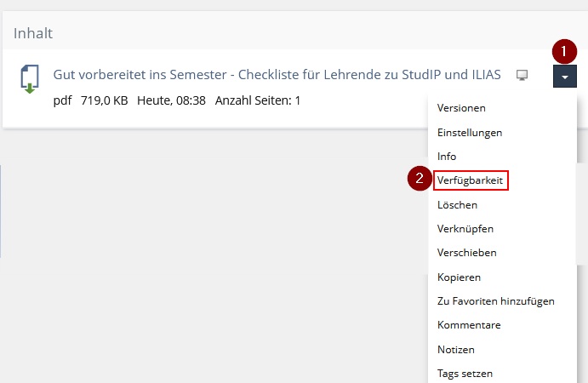Click the red circle badge numbered 2
Image resolution: width=588 pixels, height=383 pixels.
[419, 180]
